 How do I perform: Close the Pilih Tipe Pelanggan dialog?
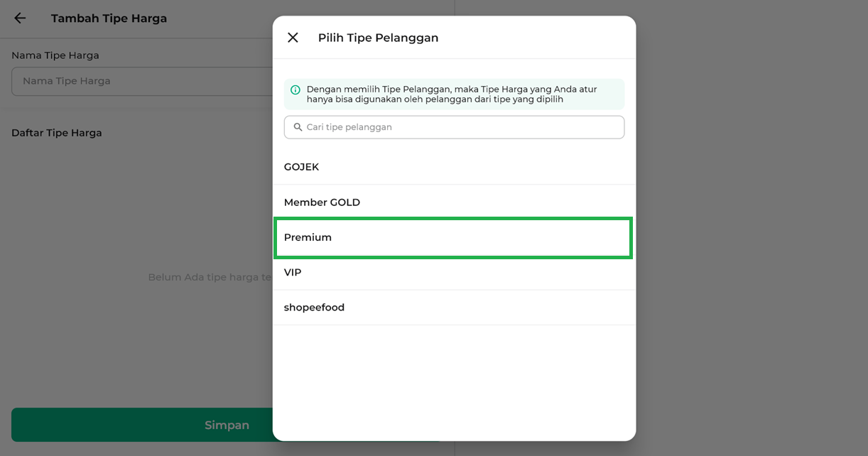[293, 38]
